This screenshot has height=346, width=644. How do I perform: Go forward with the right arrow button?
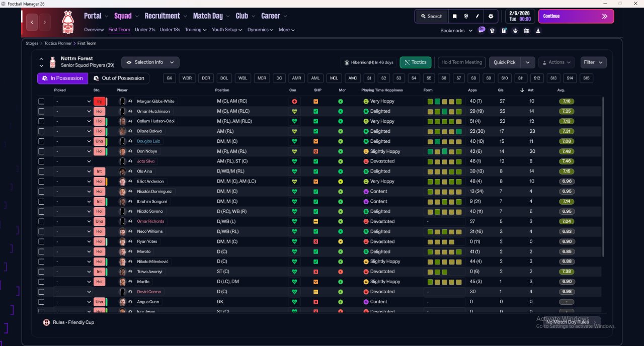tap(45, 22)
